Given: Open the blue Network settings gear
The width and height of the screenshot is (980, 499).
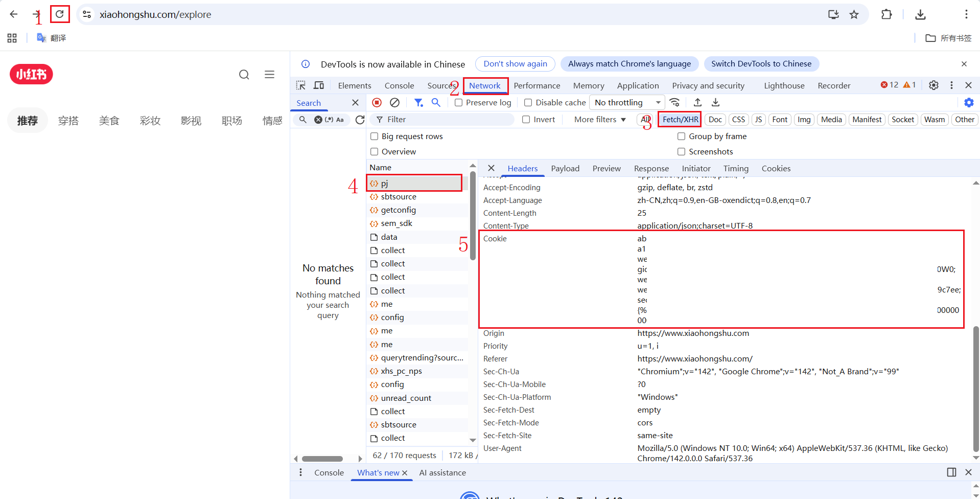Looking at the screenshot, I should [x=969, y=103].
